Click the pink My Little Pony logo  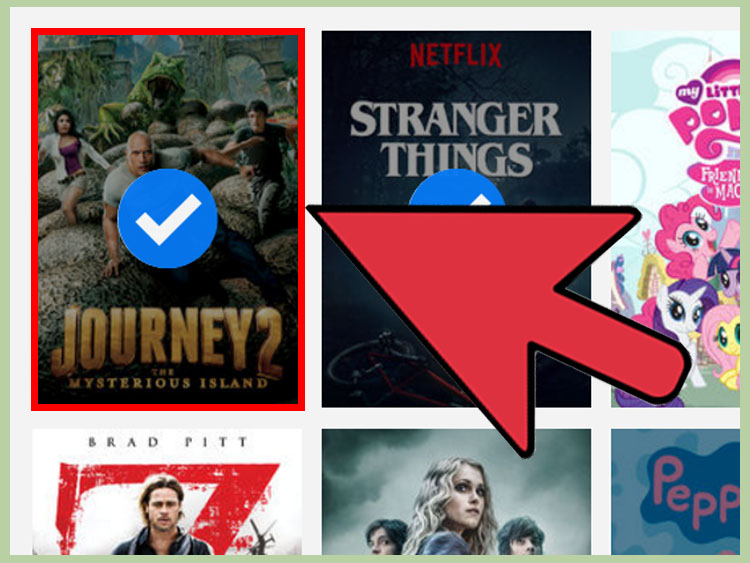(706, 132)
